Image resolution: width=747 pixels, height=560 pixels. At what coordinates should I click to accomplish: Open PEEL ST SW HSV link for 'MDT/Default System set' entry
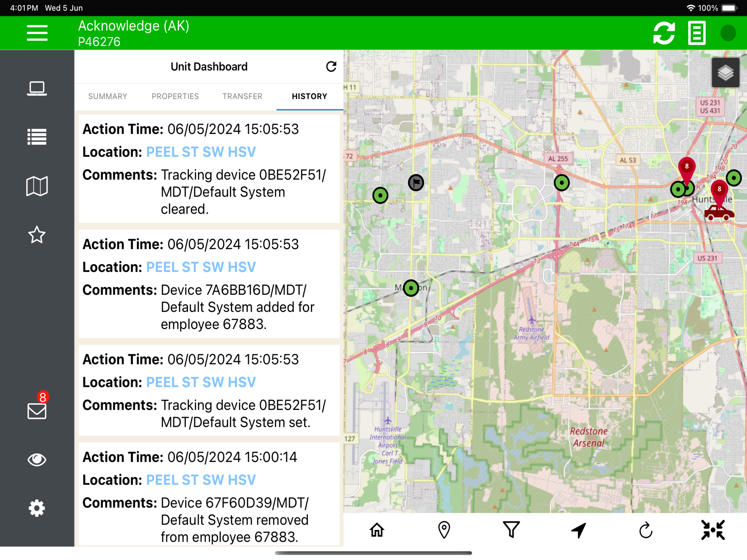[x=201, y=382]
